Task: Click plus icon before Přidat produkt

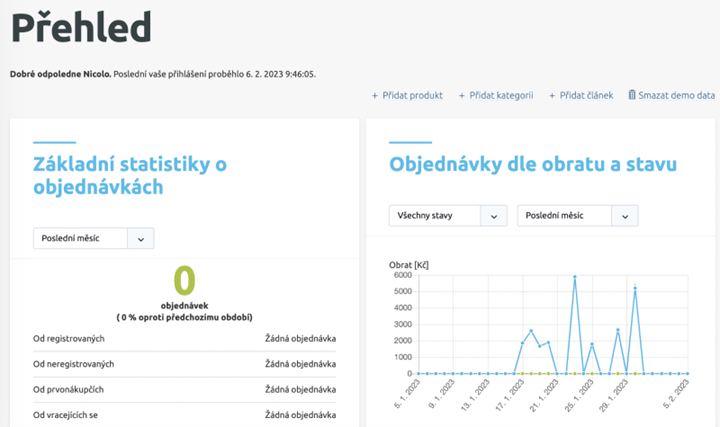Action: (x=375, y=96)
